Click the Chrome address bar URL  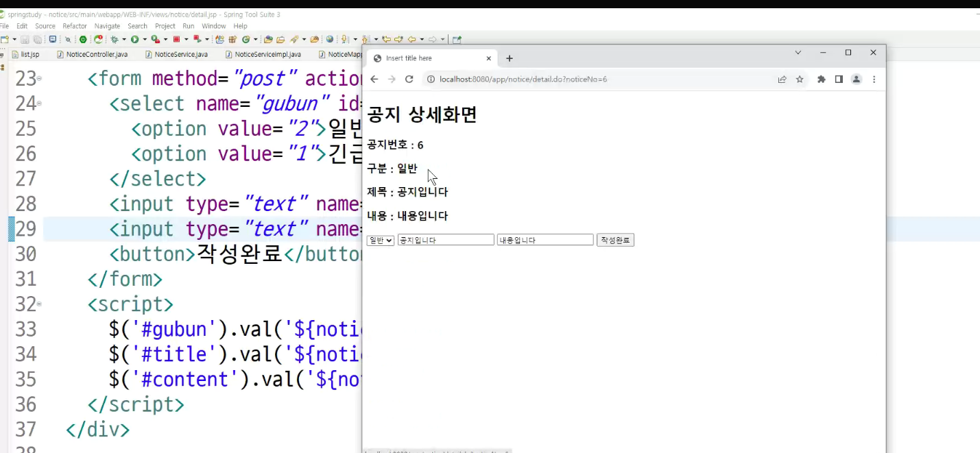pos(523,79)
